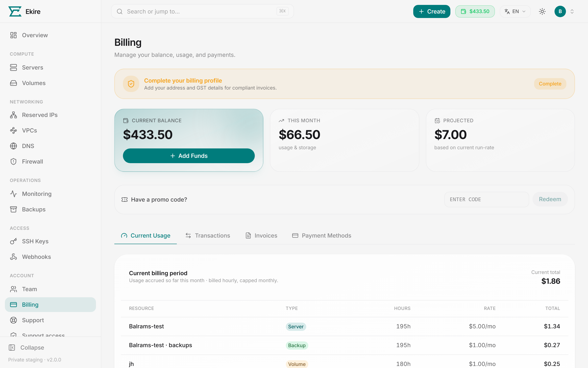Click Complete on the billing profile banner
Screen dimensions: 588x368
550,84
